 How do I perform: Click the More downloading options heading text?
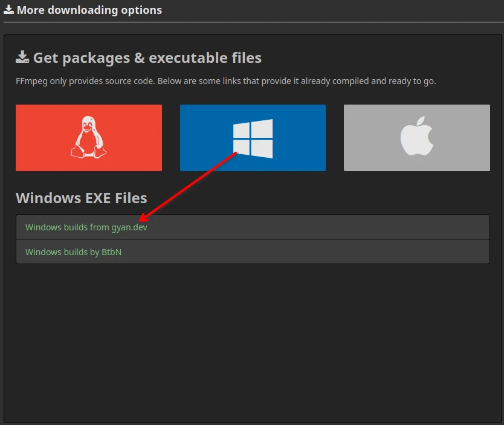pyautogui.click(x=89, y=10)
